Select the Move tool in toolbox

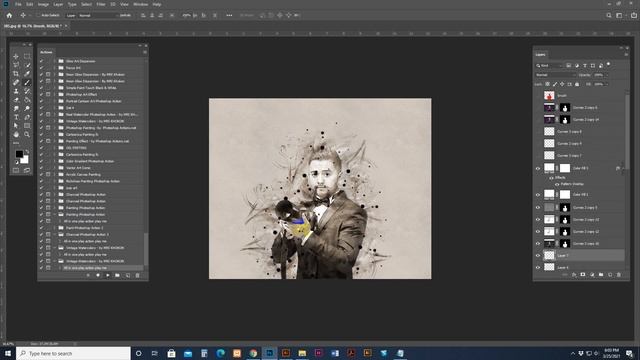pos(16,56)
